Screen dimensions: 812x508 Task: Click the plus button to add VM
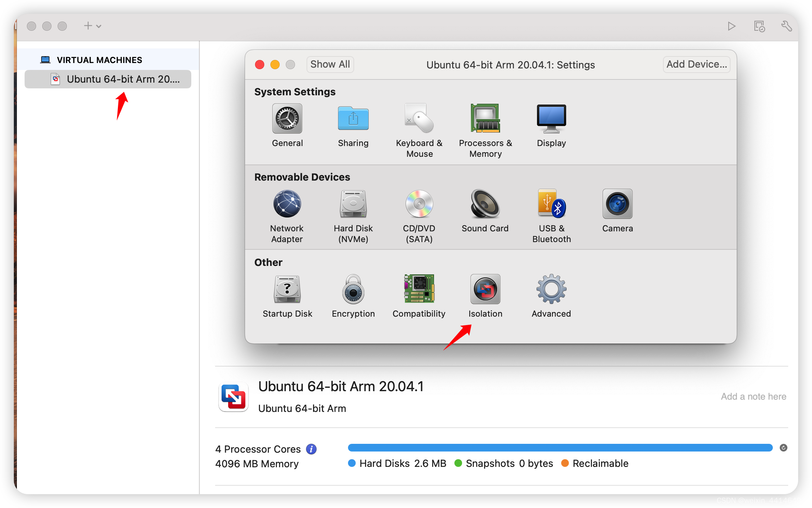tap(88, 26)
